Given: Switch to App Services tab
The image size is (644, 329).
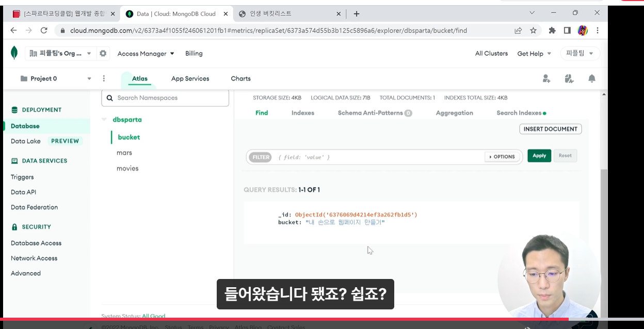Looking at the screenshot, I should [x=190, y=78].
